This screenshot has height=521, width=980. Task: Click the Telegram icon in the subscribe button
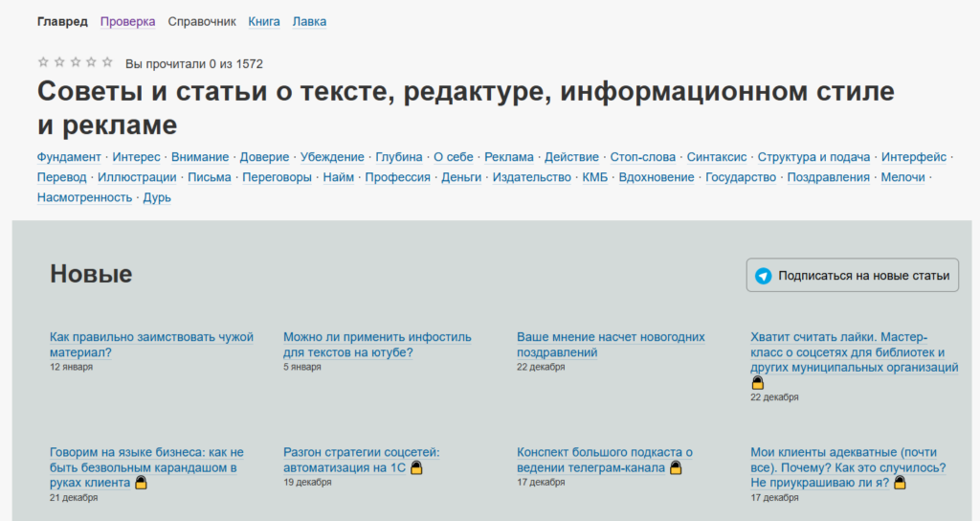coord(763,276)
